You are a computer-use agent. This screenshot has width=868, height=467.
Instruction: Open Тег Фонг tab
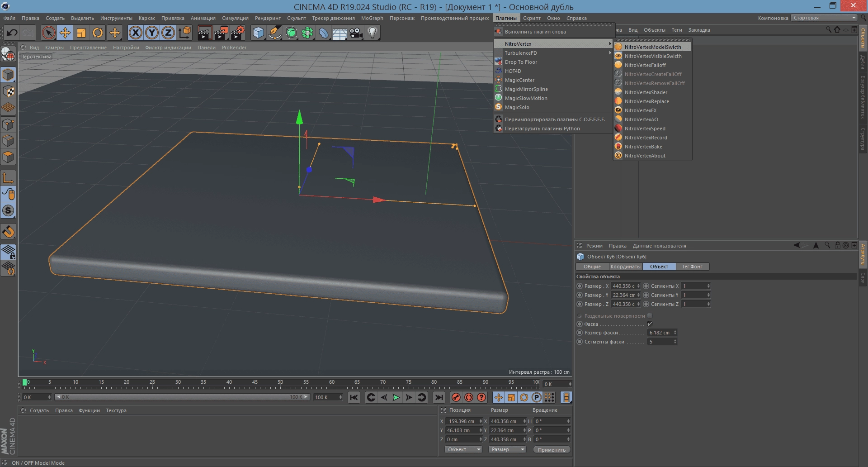coord(692,267)
